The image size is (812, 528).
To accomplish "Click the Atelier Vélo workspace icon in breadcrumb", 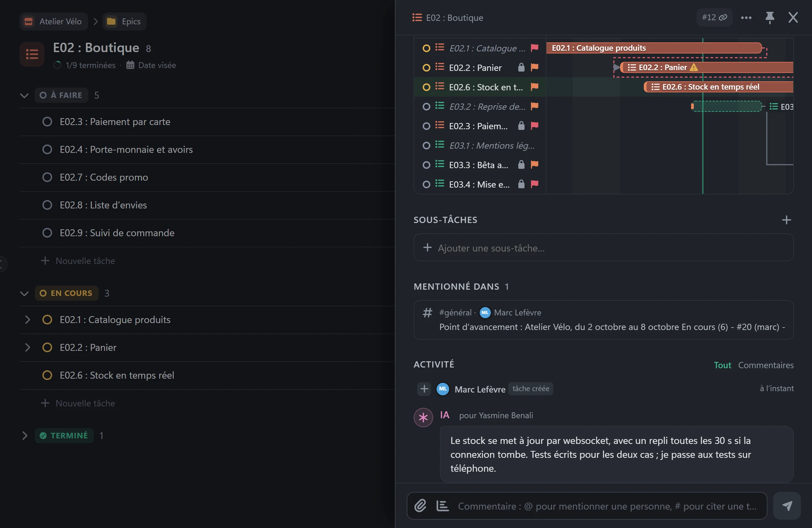I will tap(29, 22).
